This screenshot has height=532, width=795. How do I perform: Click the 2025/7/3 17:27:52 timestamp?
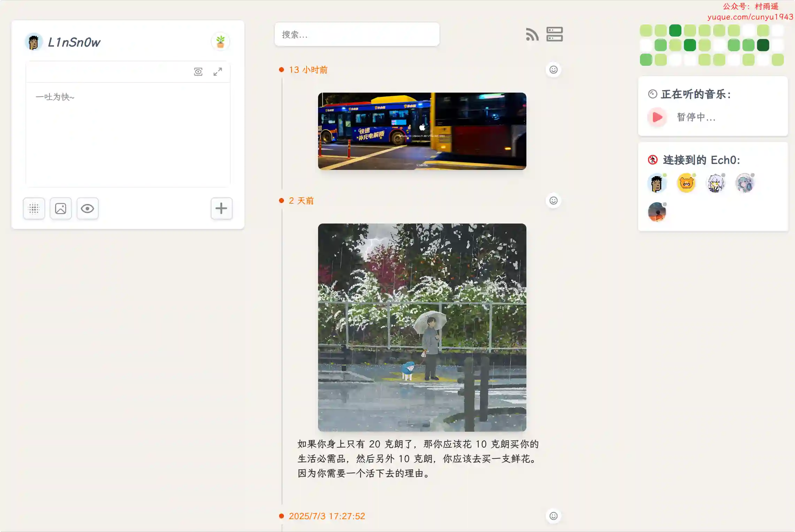click(327, 516)
